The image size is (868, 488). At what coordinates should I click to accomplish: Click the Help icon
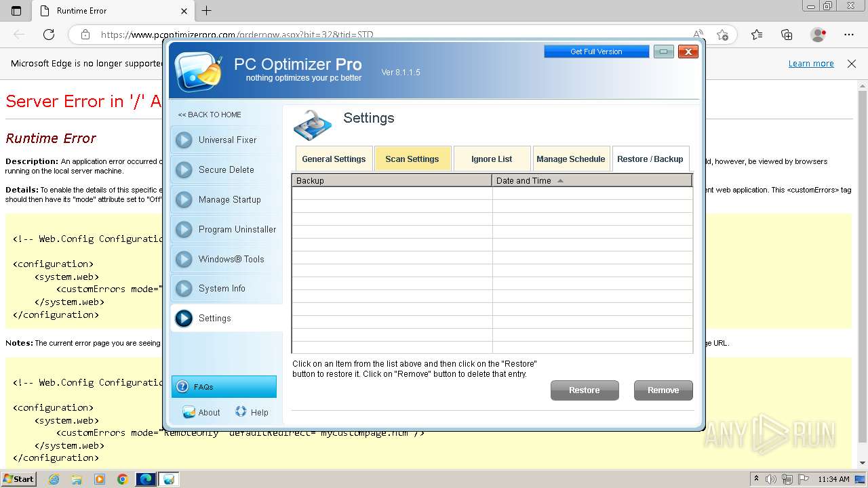click(241, 411)
